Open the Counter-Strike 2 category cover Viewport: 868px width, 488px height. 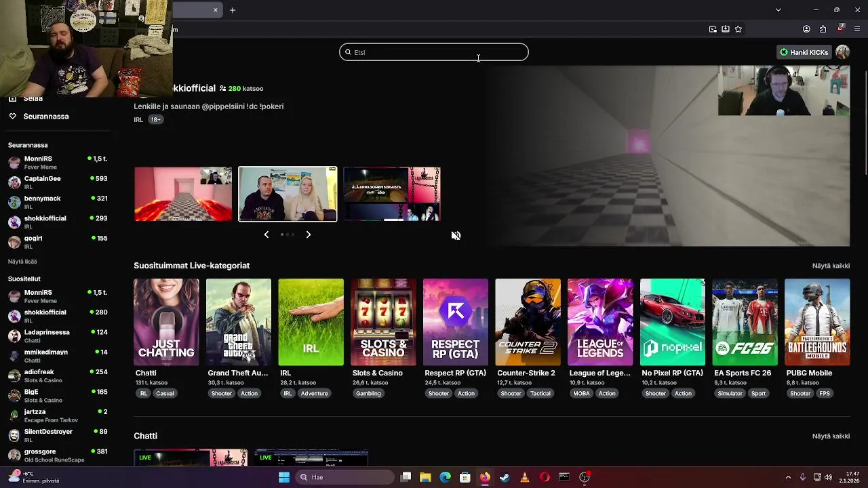point(528,322)
